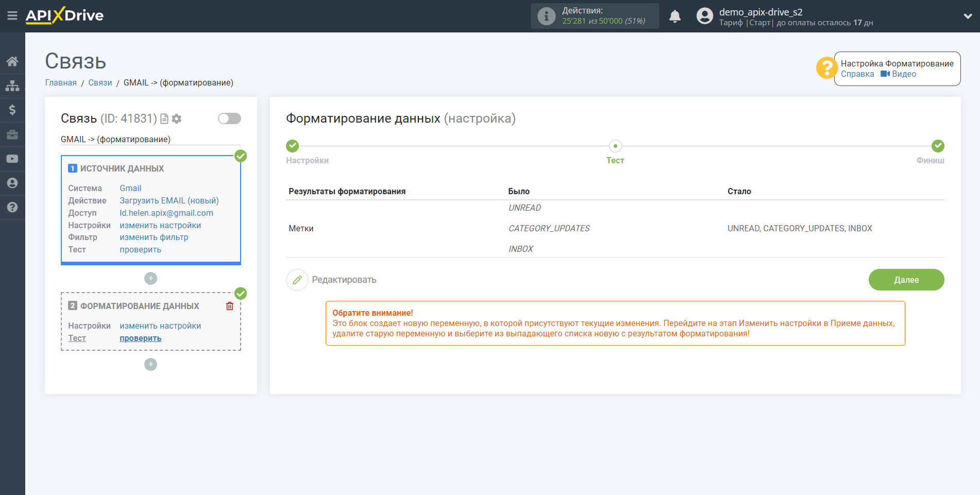Click the actions counter 25'281 из 50'000
This screenshot has height=495, width=980.
pyautogui.click(x=603, y=21)
